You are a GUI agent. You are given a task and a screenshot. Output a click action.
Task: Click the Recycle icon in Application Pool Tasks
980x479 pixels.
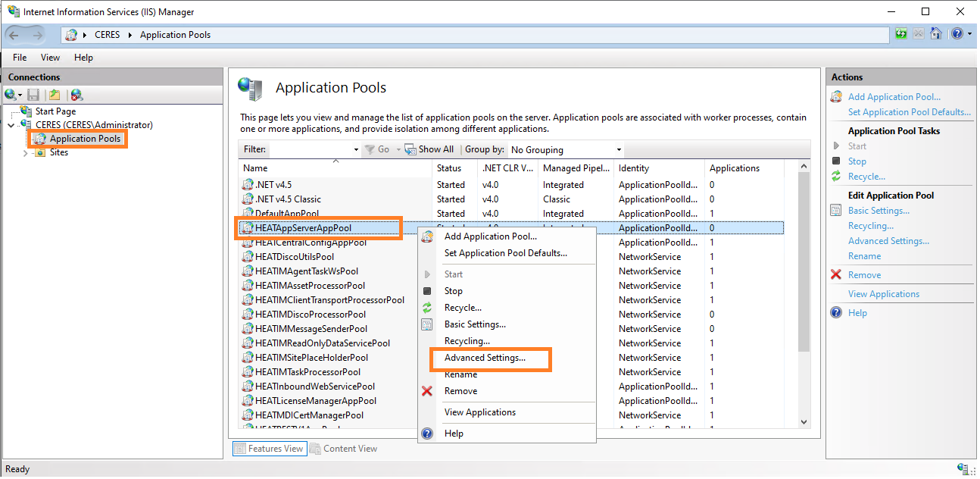coord(836,176)
